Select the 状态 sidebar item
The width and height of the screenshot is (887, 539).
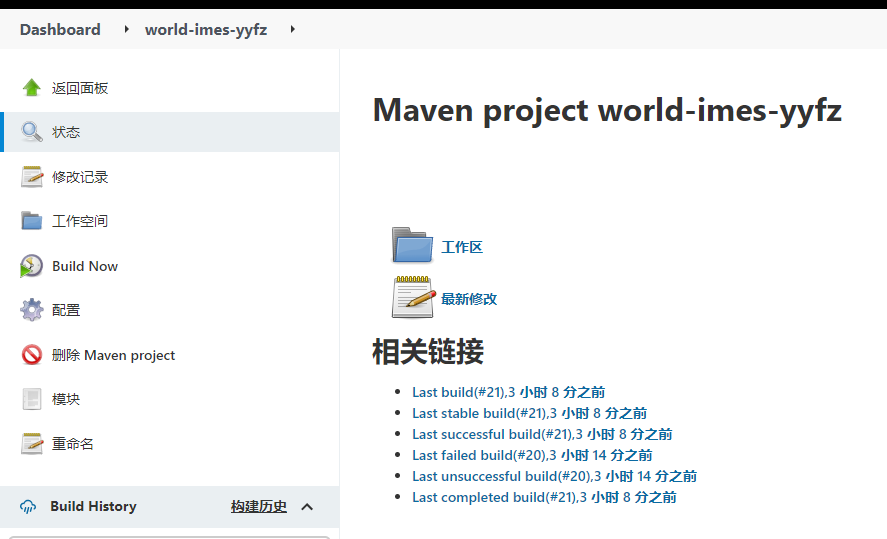tap(66, 132)
